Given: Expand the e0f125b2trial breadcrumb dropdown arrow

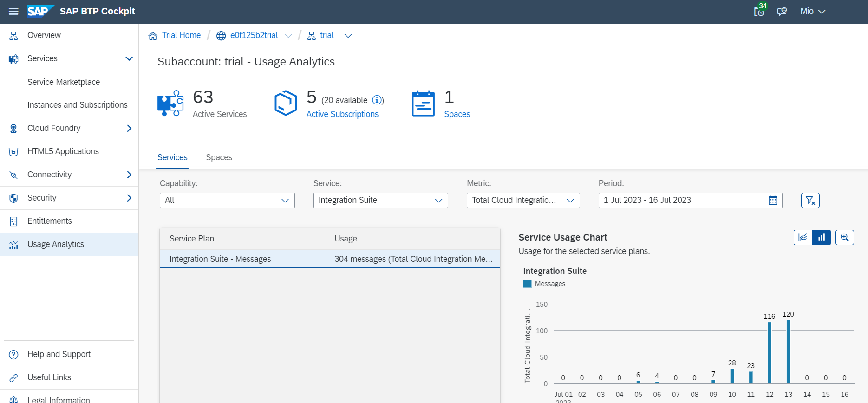Looking at the screenshot, I should click(x=288, y=36).
